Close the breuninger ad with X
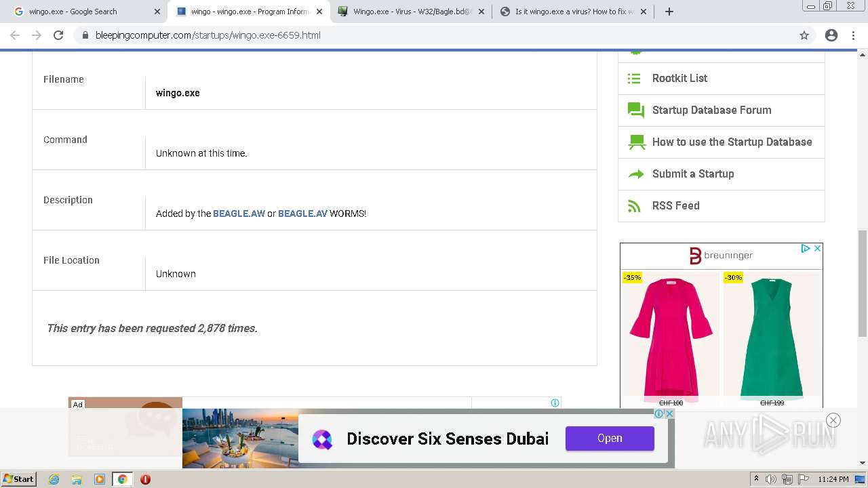This screenshot has width=868, height=488. [x=817, y=249]
